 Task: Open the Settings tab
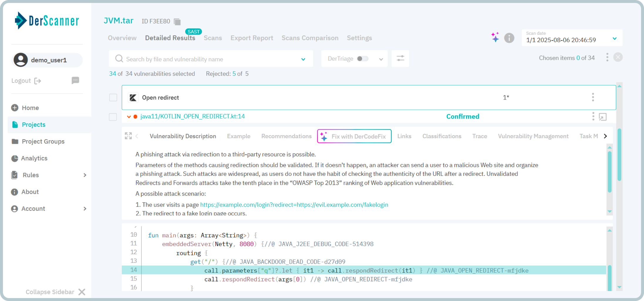click(x=359, y=38)
